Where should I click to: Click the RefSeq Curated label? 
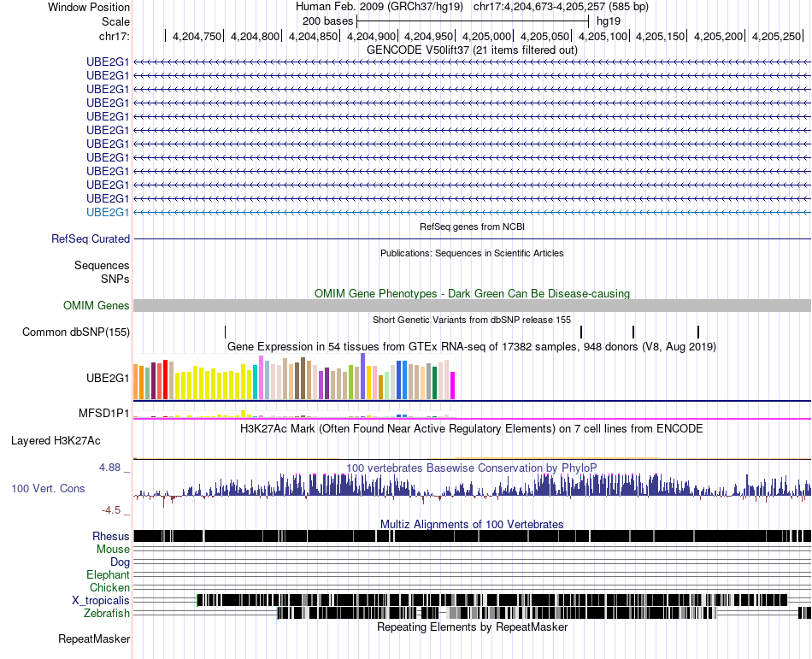click(x=91, y=238)
